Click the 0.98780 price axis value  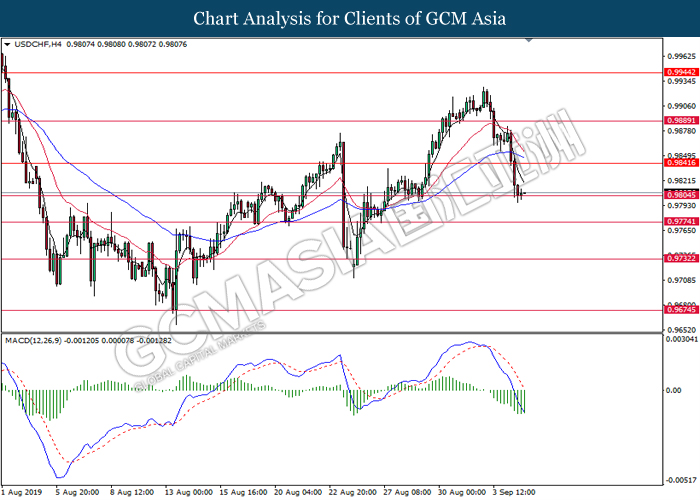pos(682,131)
